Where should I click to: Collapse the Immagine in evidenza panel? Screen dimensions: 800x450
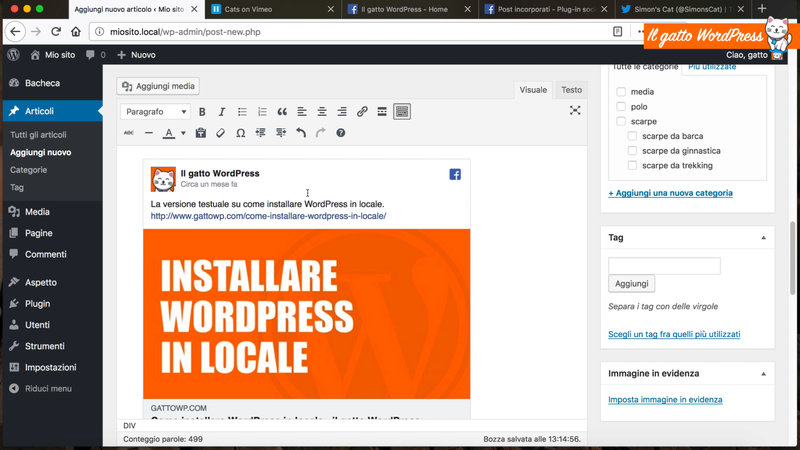click(763, 374)
